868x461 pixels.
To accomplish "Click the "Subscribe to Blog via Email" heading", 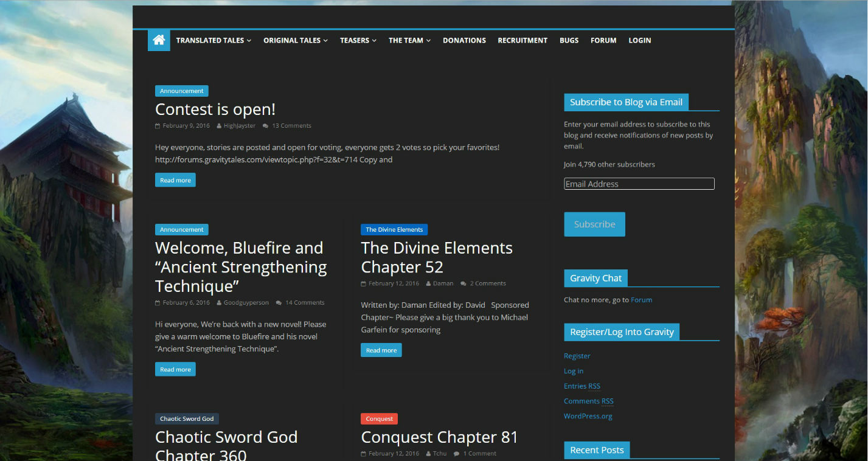I will (626, 102).
